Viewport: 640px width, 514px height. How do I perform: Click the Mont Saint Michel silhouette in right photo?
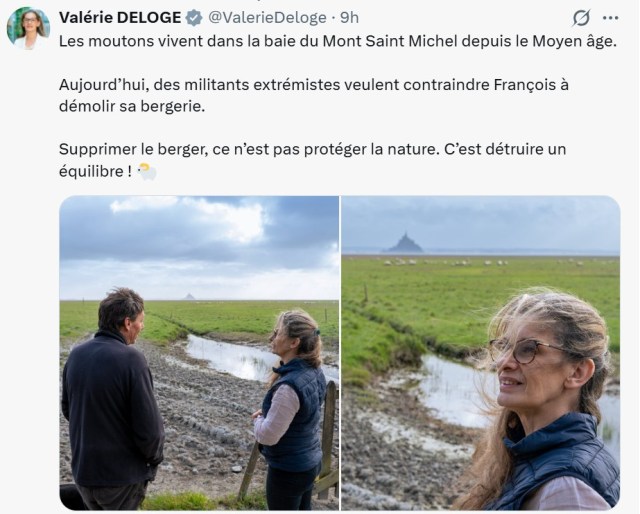click(404, 243)
